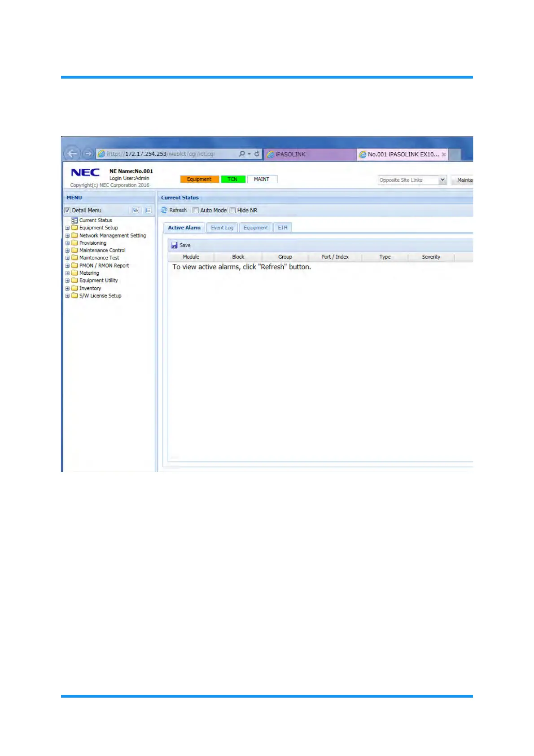Click the MAINT status indicator

(262, 179)
